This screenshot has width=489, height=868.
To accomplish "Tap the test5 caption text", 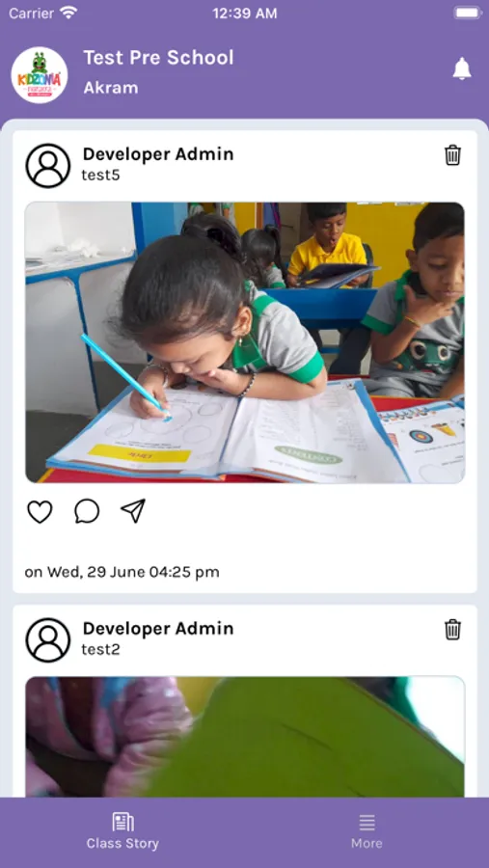I will coord(101,176).
